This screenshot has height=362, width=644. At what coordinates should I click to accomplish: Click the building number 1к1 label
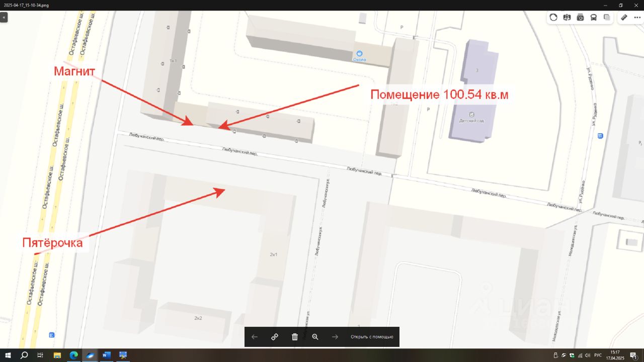[174, 61]
